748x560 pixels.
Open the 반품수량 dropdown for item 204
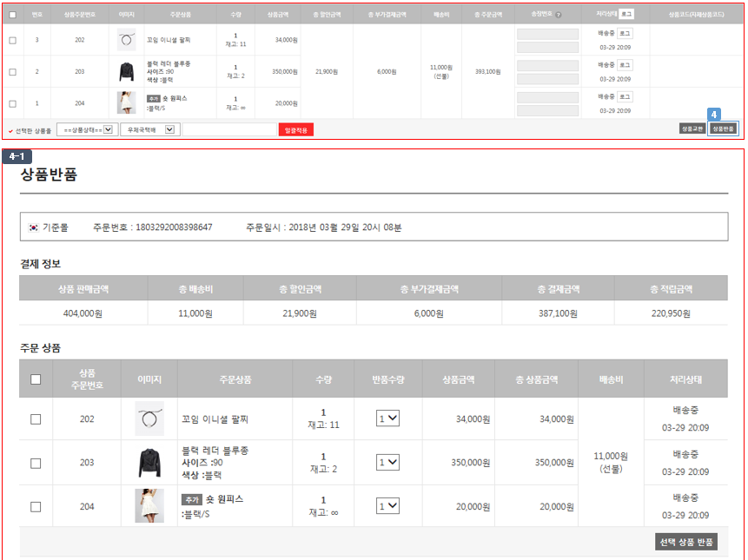click(387, 505)
